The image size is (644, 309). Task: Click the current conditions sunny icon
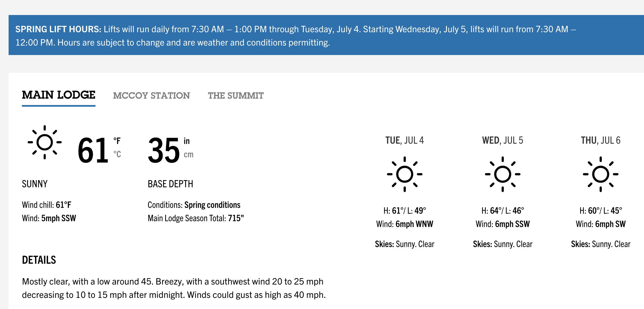click(45, 142)
